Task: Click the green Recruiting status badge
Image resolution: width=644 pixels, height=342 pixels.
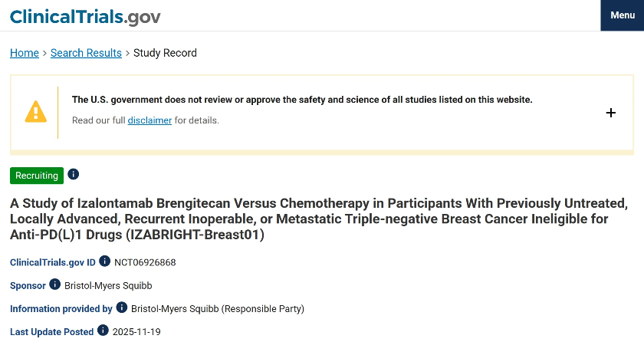Action: (x=37, y=176)
